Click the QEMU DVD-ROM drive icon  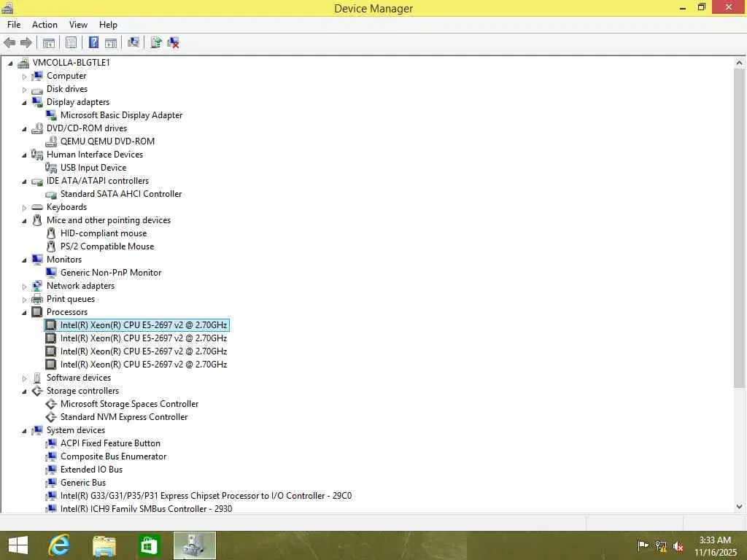point(51,141)
